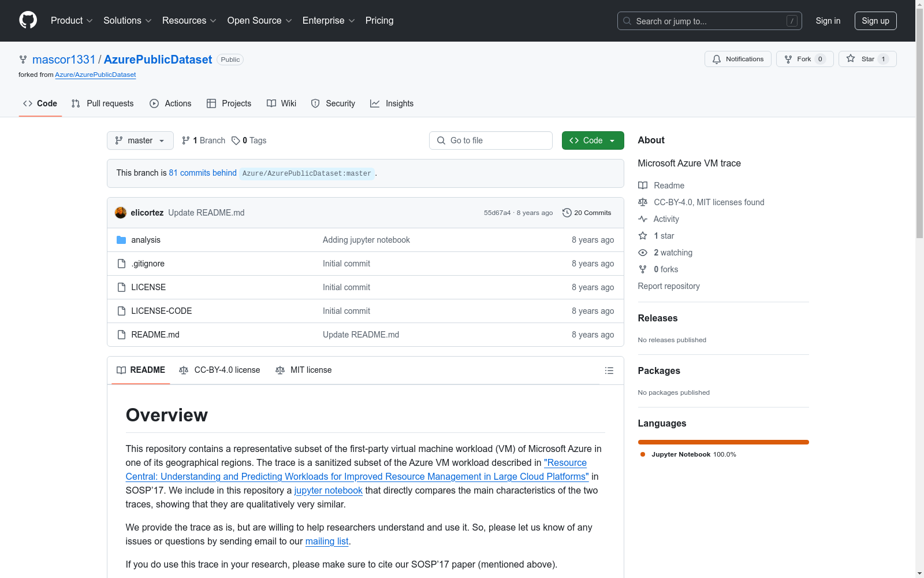Click the Languages orange progress bar
The image size is (924, 578).
(724, 442)
